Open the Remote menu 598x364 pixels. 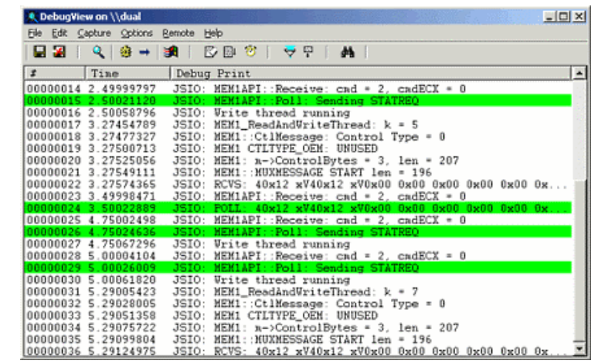(178, 33)
